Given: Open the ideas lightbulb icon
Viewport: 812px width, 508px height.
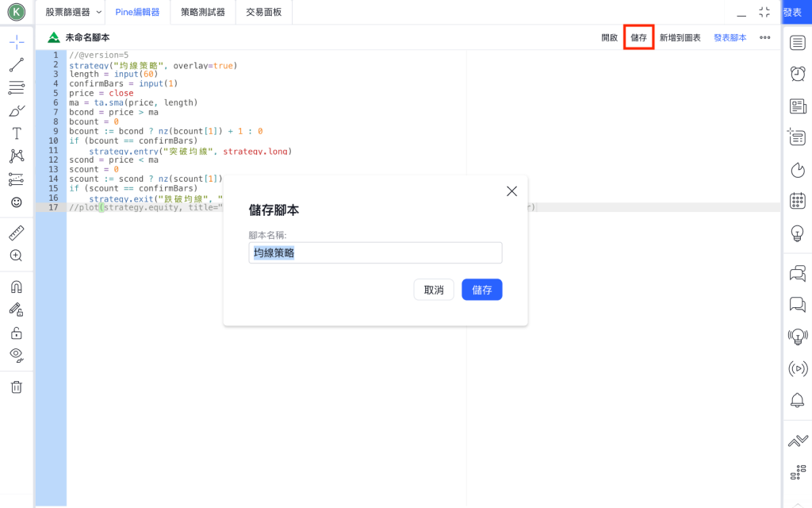Looking at the screenshot, I should [x=798, y=233].
